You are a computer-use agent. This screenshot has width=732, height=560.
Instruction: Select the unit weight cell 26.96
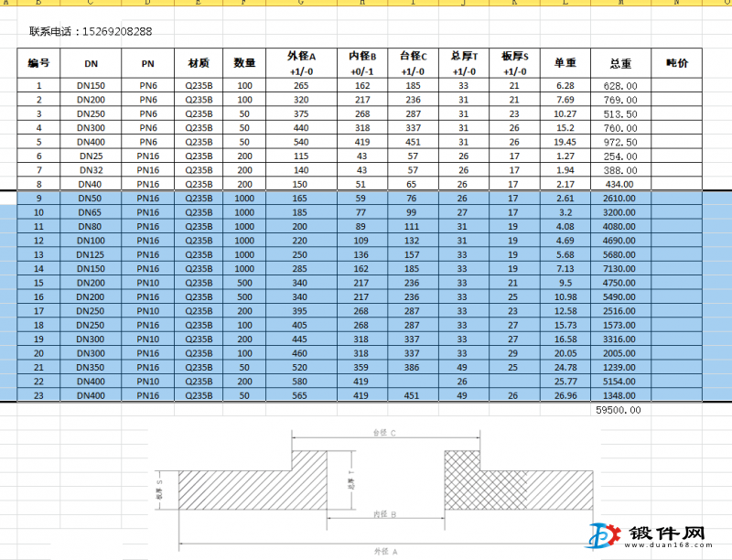coord(565,395)
